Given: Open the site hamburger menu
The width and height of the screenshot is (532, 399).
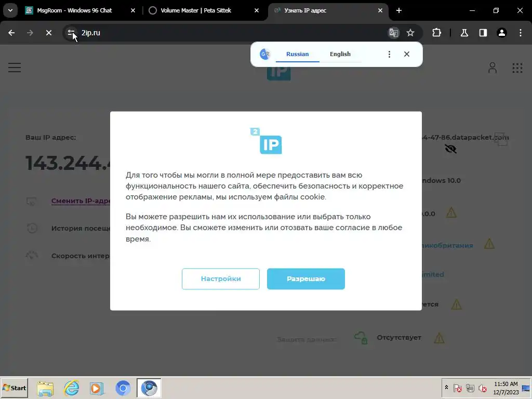Looking at the screenshot, I should click(15, 68).
